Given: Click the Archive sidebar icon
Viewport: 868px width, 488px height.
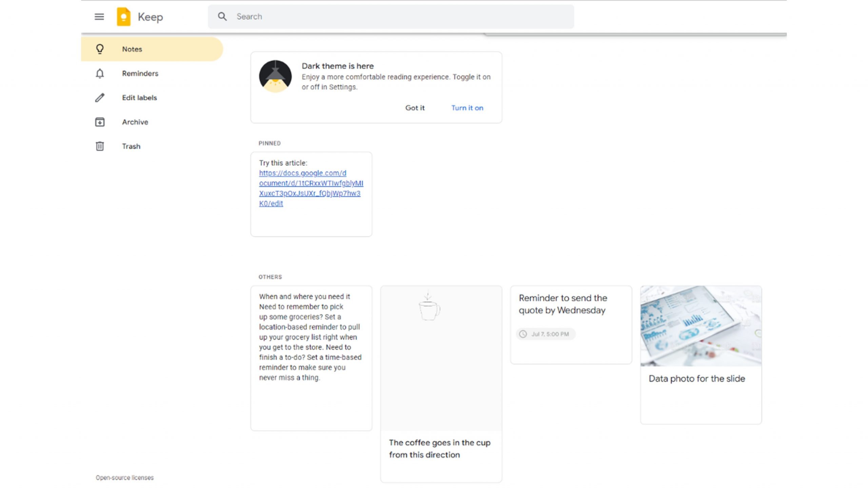Looking at the screenshot, I should tap(100, 122).
